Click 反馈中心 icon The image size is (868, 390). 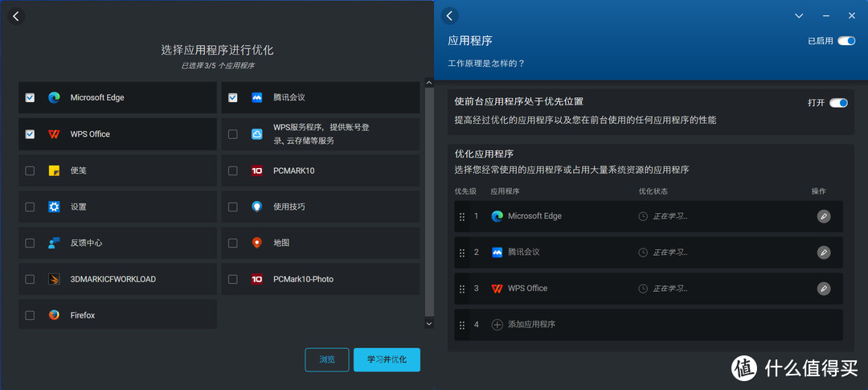coord(54,243)
